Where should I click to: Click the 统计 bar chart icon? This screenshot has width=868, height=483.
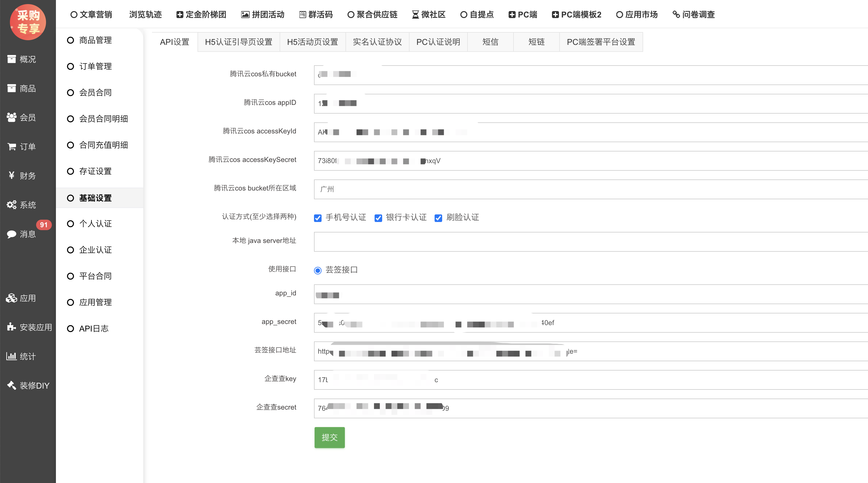[11, 356]
